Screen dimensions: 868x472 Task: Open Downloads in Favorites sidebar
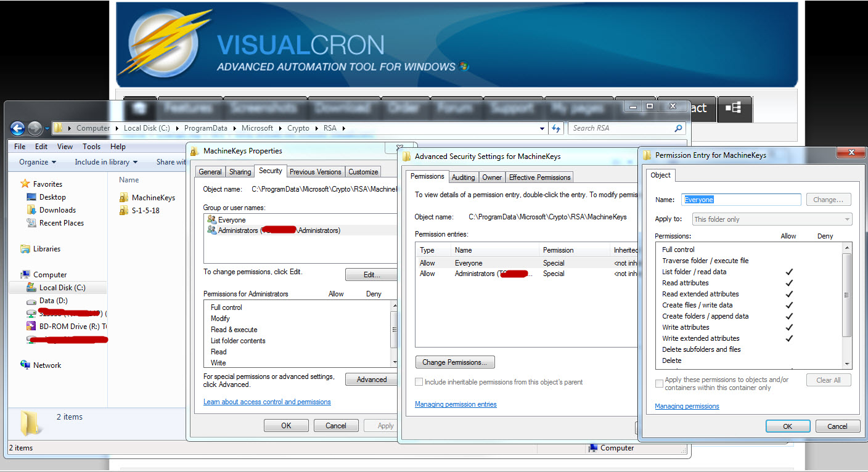tap(31, 210)
